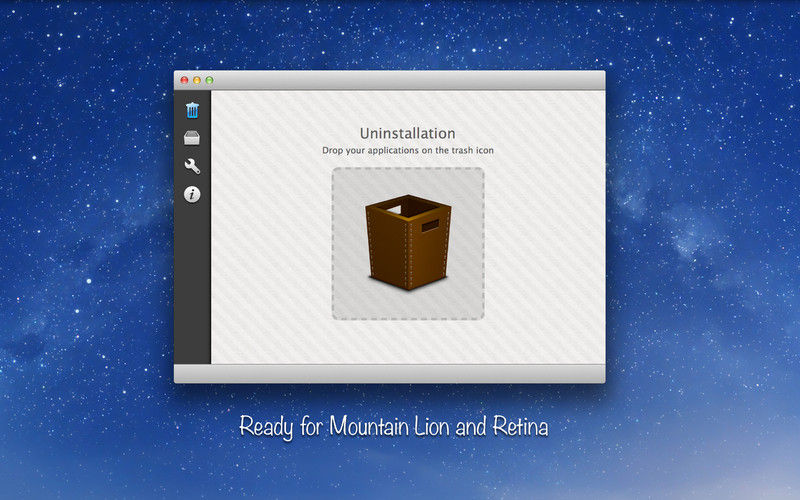Close the window with the red button
This screenshot has width=800, height=500.
184,80
